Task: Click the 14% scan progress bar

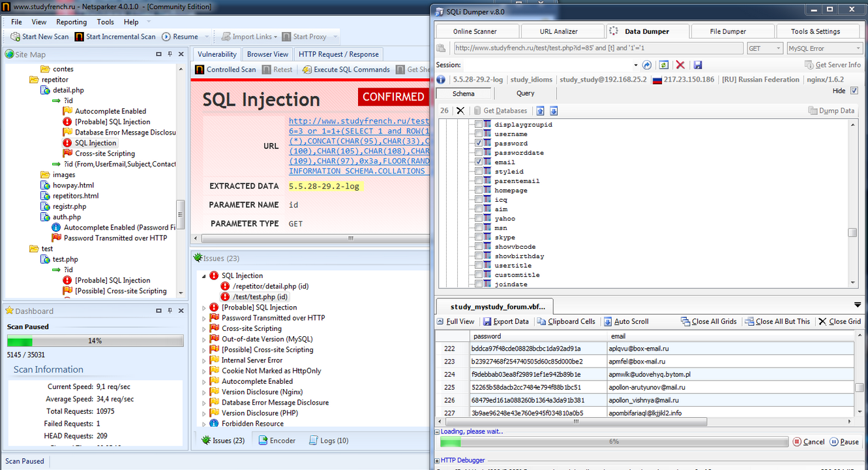Action: point(95,341)
